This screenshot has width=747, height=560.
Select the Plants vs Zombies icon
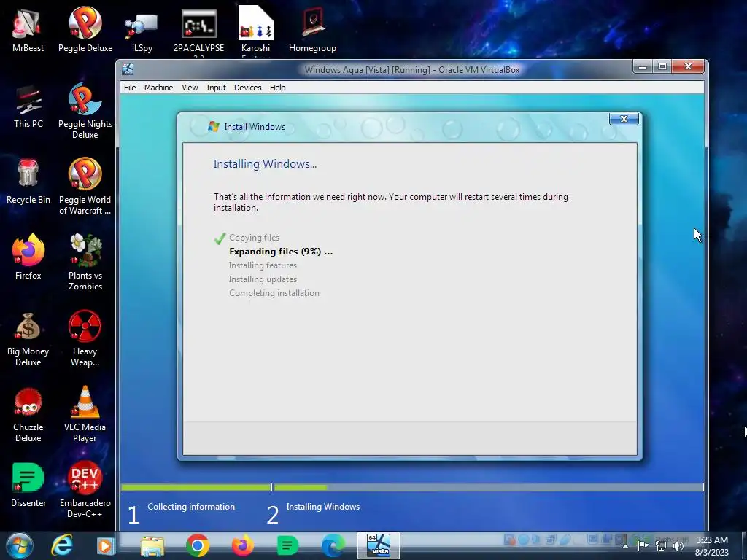click(x=85, y=262)
